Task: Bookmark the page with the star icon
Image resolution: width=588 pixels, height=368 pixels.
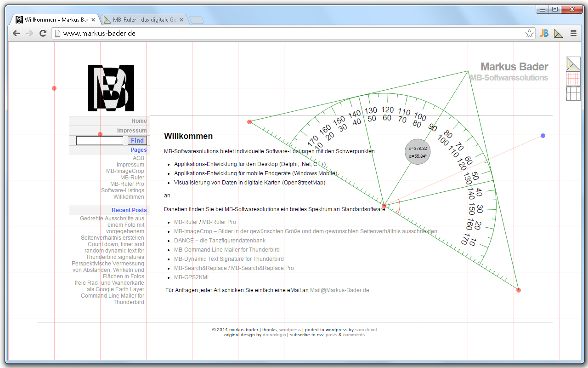Action: click(x=530, y=33)
